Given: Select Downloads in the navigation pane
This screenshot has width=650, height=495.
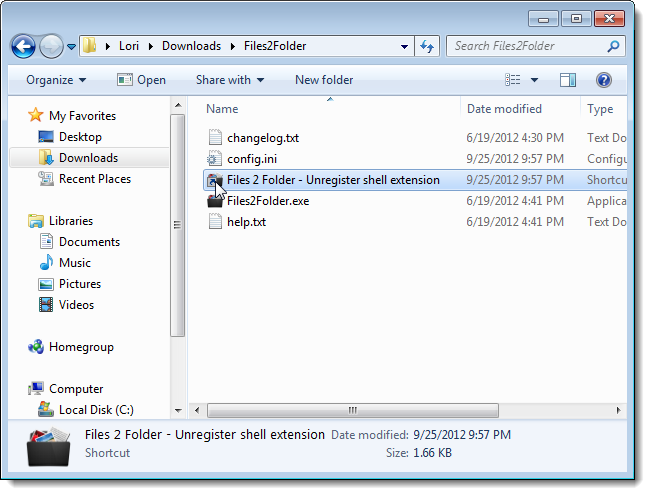Looking at the screenshot, I should click(x=89, y=158).
